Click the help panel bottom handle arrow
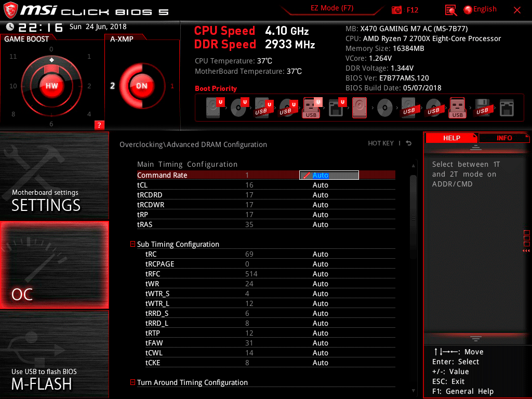Screen dimensions: 532x399 [x=476, y=338]
